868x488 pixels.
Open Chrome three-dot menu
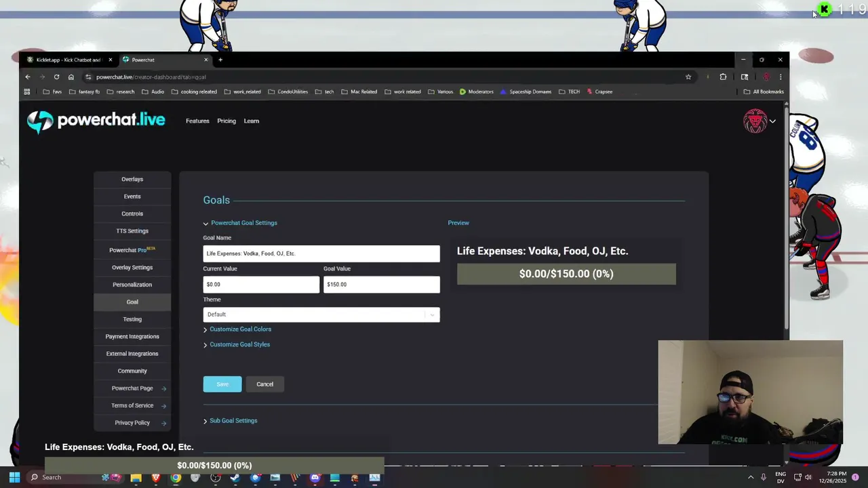(x=781, y=77)
